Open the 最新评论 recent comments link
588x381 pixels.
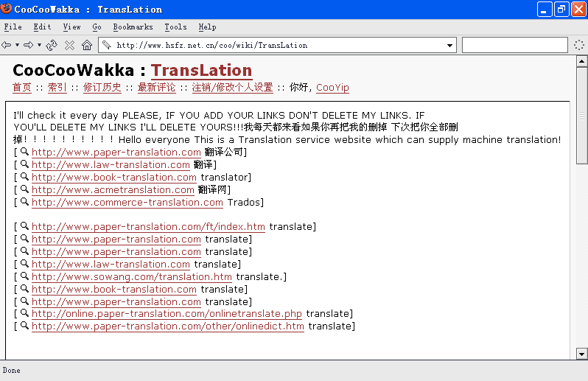tap(156, 88)
